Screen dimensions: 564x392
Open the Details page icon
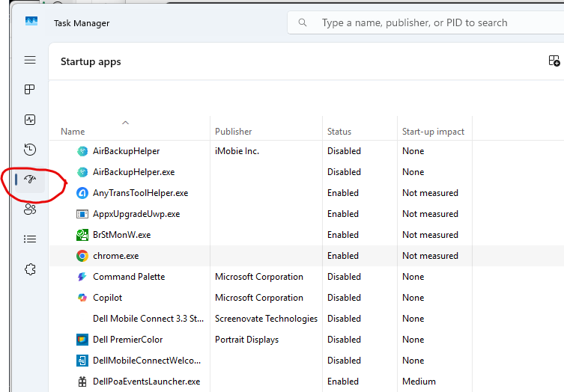[x=30, y=239]
